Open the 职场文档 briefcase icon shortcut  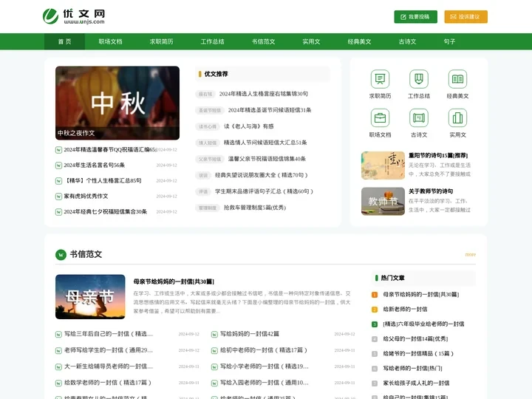pos(380,117)
